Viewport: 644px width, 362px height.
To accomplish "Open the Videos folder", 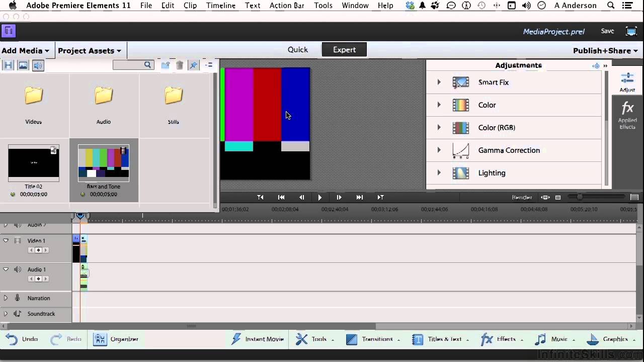I will [34, 95].
